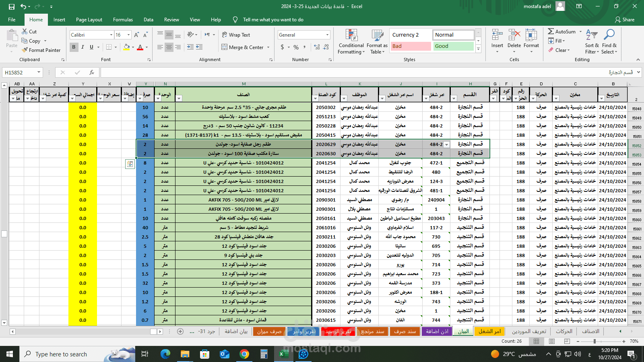This screenshot has width=644, height=362.
Task: Switch to the Formulas ribbon tab
Action: click(x=123, y=20)
